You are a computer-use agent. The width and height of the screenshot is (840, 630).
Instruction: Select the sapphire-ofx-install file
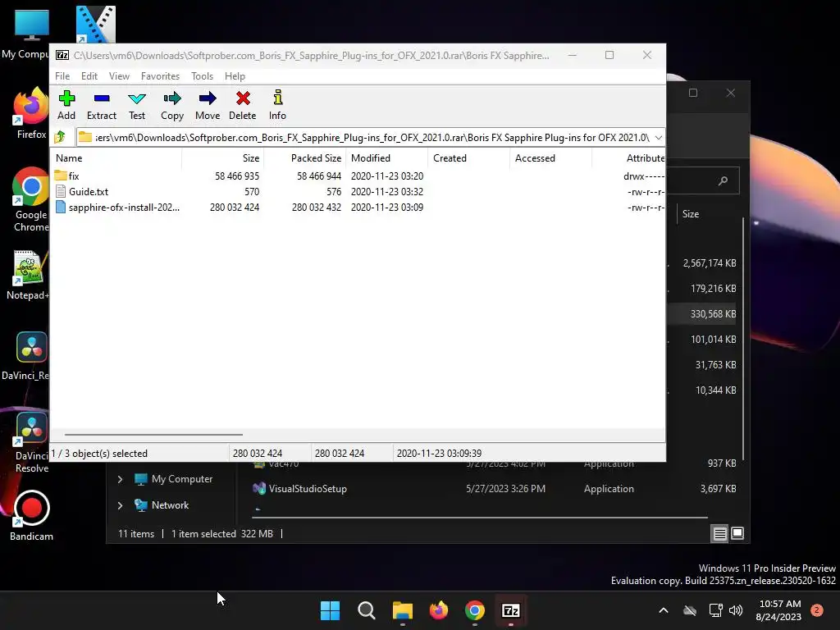[124, 208]
